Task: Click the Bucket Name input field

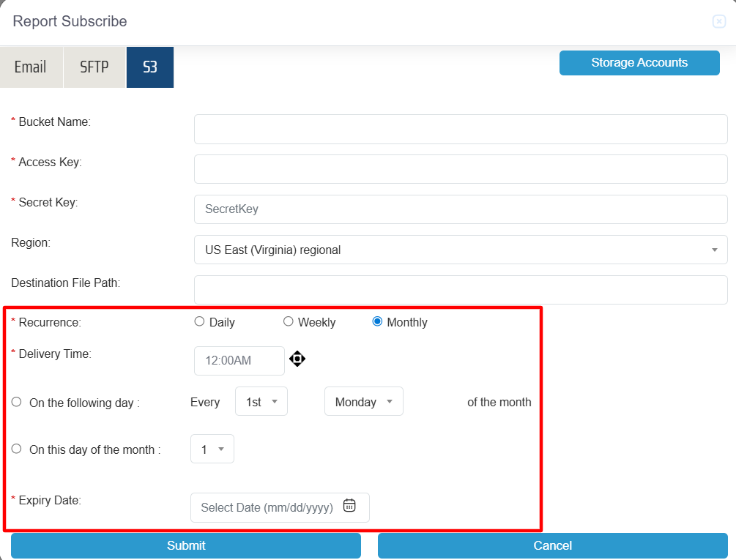Action: click(x=460, y=129)
